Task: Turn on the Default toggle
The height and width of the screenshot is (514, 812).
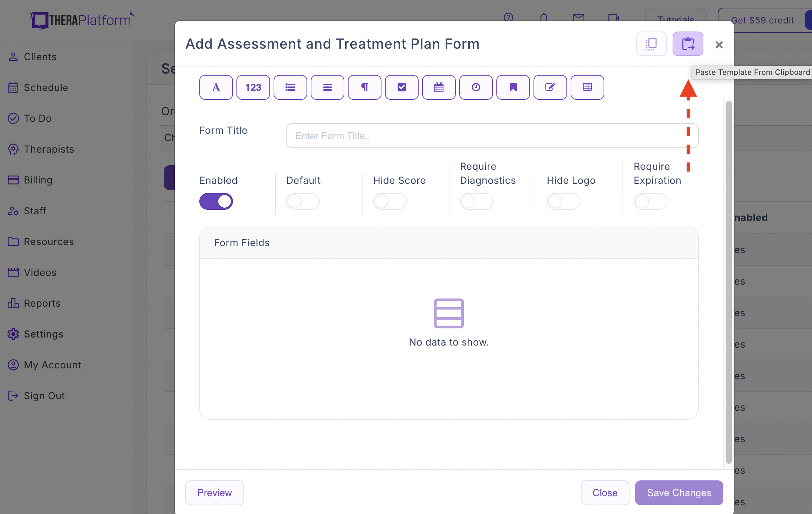Action: click(303, 201)
